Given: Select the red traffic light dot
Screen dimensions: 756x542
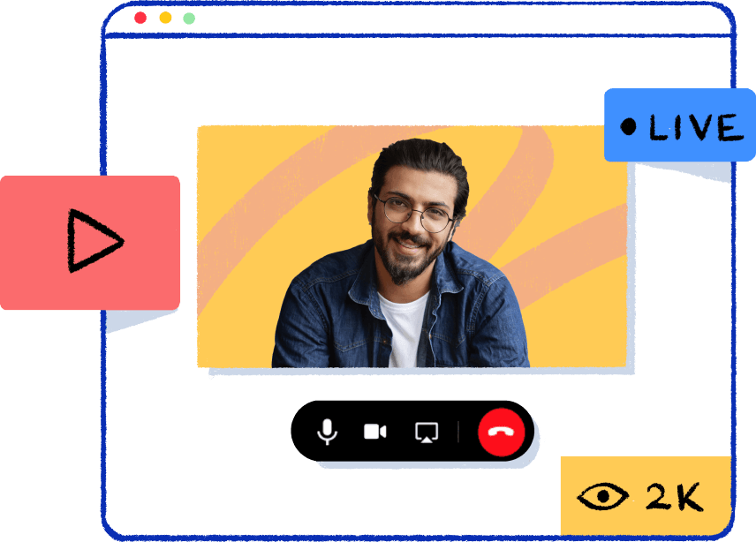Looking at the screenshot, I should [140, 16].
